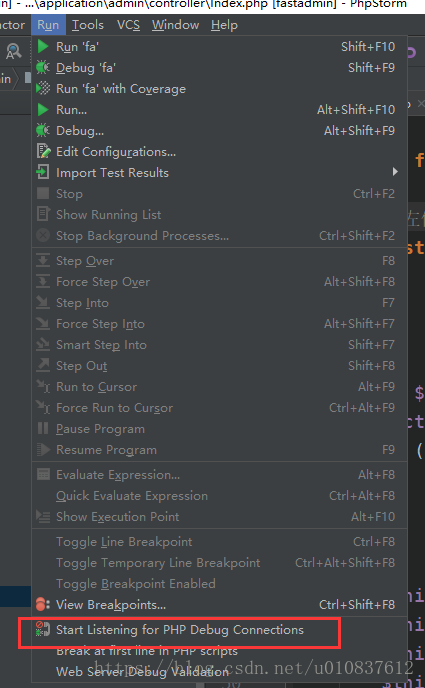Click the phone icon for PHP debug listening
This screenshot has width=425, height=688.
(43, 630)
